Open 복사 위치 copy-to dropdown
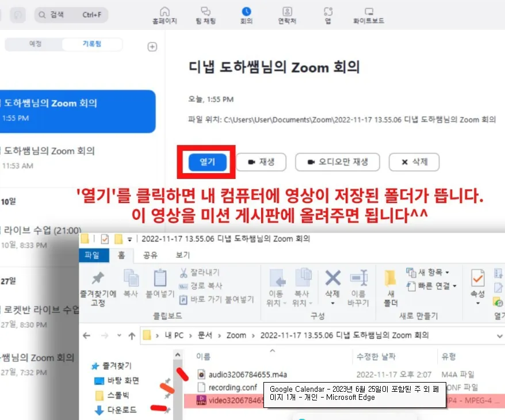The height and width of the screenshot is (420, 505). coord(302,288)
